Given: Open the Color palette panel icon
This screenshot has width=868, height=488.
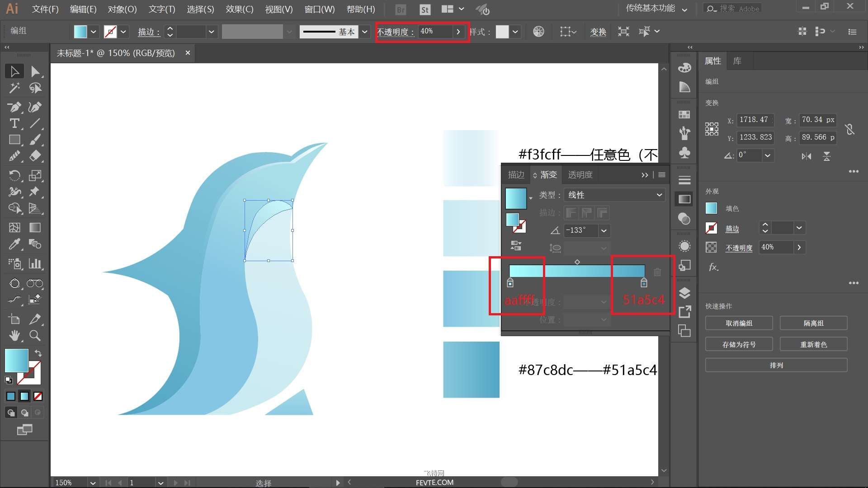Looking at the screenshot, I should coord(684,68).
